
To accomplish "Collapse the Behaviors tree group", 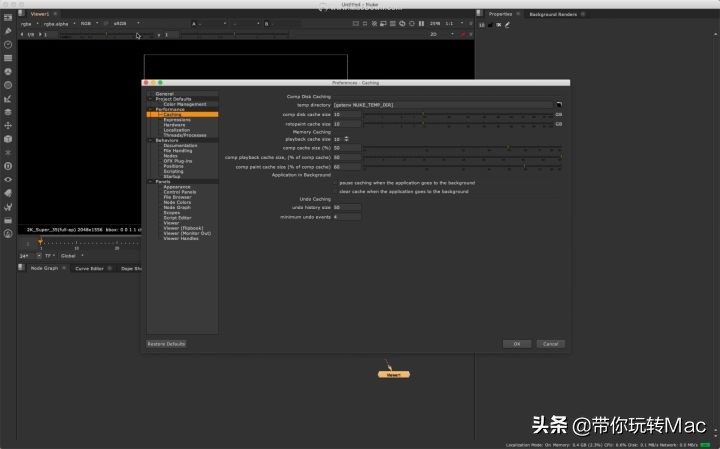I will pos(150,140).
